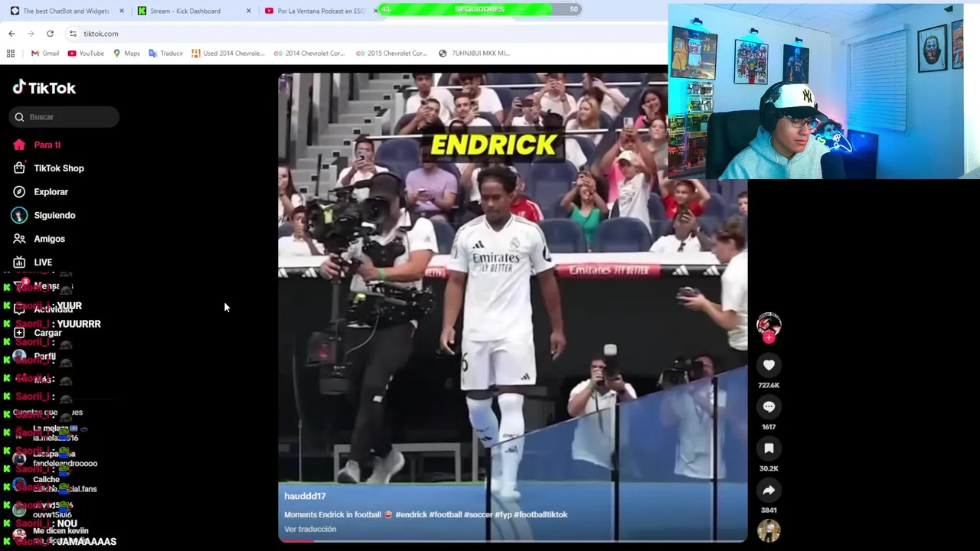Open the Gmail bookmark
The image size is (980, 551).
[x=45, y=54]
